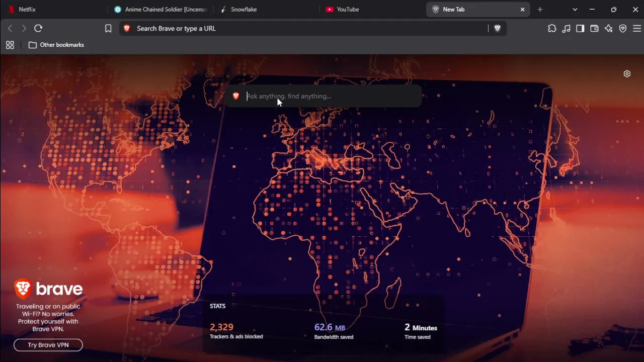This screenshot has height=362, width=644.
Task: Click the 2 Minutes time saved stat
Action: click(421, 331)
